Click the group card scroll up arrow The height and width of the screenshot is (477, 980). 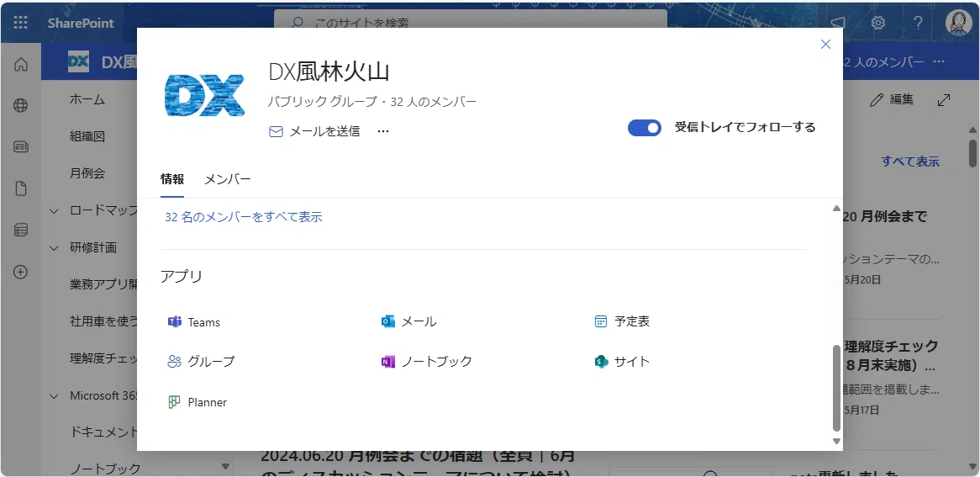[837, 209]
